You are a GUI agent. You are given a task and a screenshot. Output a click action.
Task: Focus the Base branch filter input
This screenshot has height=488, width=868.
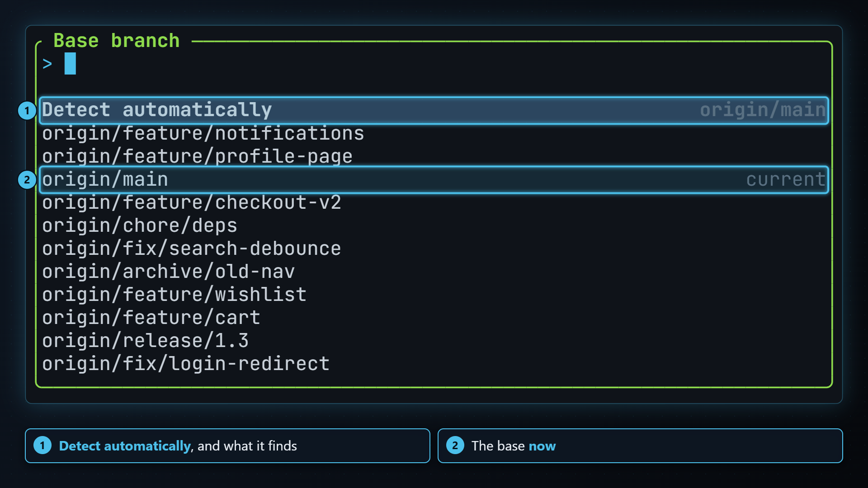point(434,64)
